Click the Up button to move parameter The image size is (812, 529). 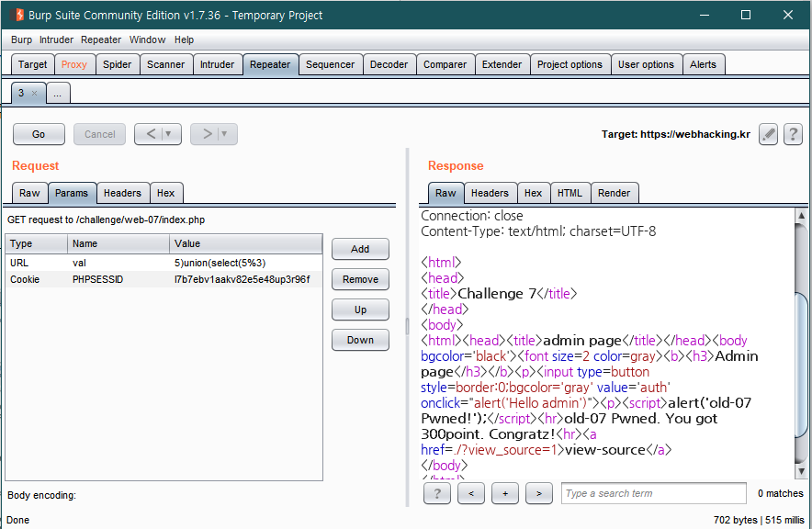360,310
